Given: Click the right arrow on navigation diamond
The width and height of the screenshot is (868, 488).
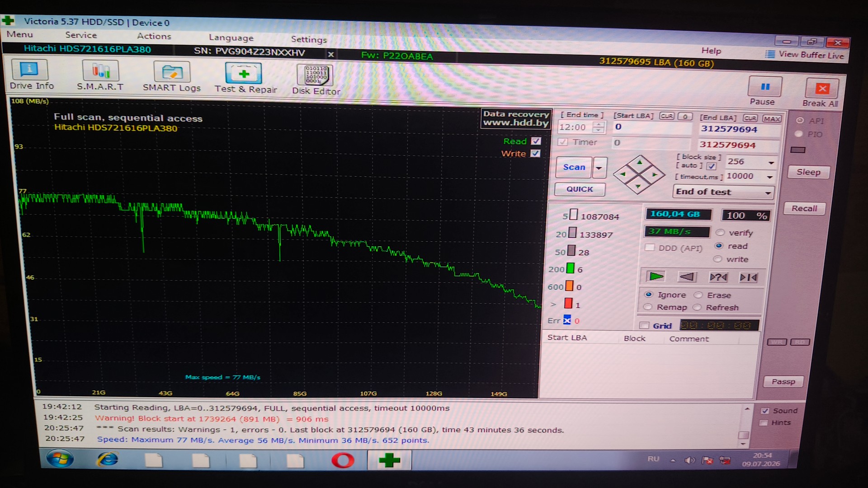Looking at the screenshot, I should (x=654, y=174).
